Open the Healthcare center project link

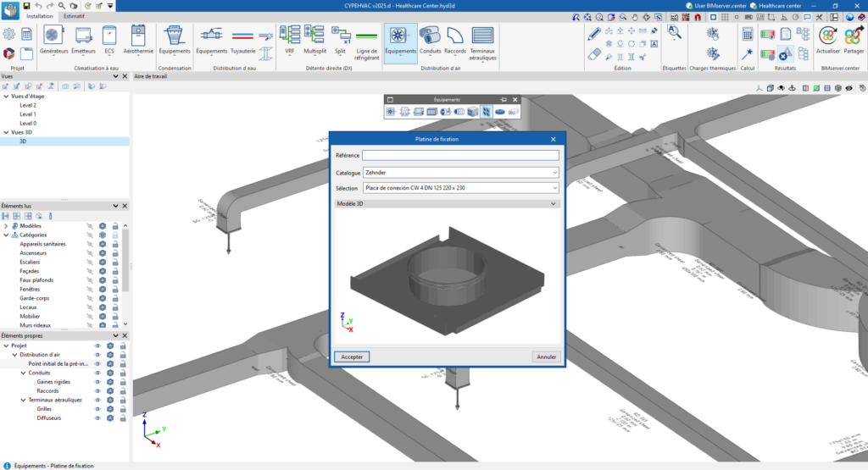tap(776, 6)
